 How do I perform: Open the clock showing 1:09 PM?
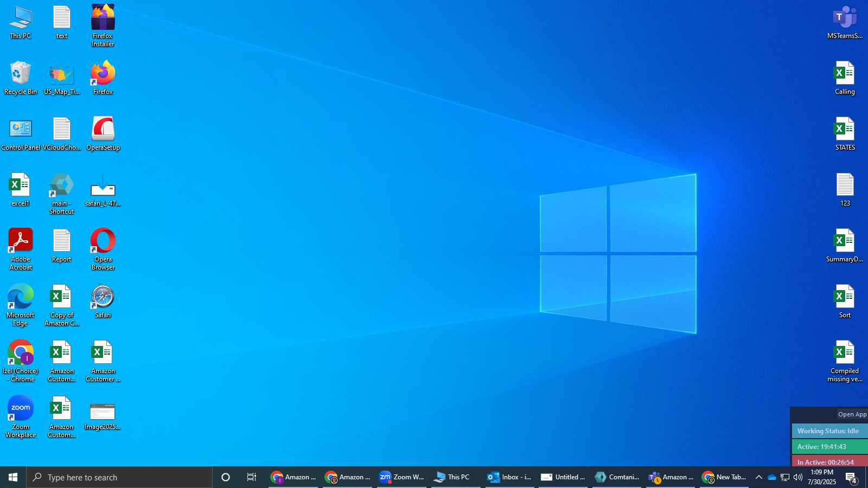point(821,477)
